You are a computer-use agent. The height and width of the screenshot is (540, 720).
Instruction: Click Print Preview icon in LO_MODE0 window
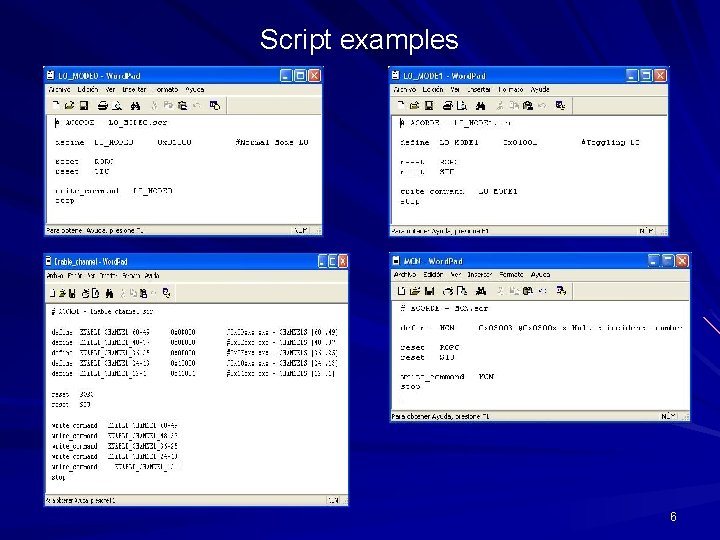pyautogui.click(x=118, y=106)
